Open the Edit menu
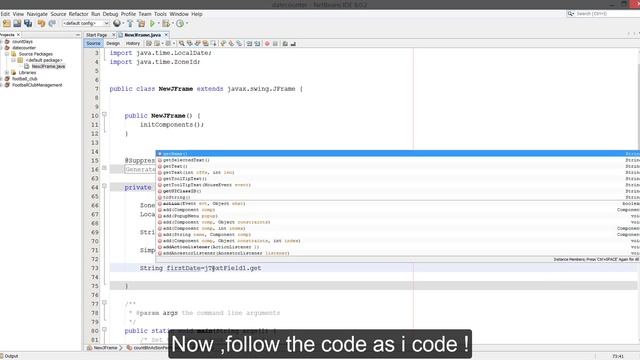Image resolution: width=640 pixels, height=360 pixels. 5,14
